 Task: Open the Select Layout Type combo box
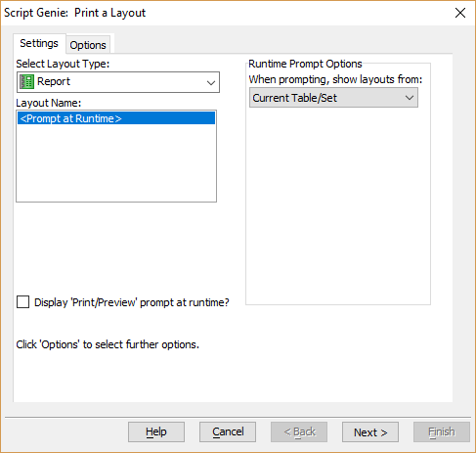tap(118, 82)
